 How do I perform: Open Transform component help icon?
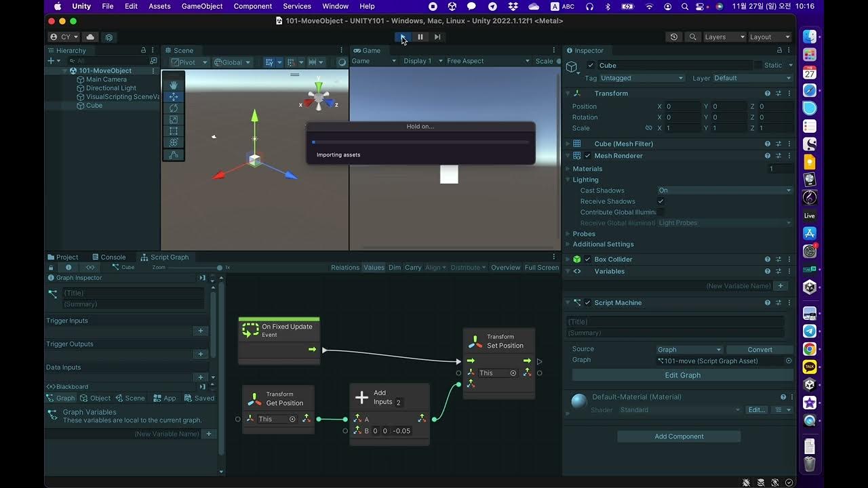click(x=768, y=94)
